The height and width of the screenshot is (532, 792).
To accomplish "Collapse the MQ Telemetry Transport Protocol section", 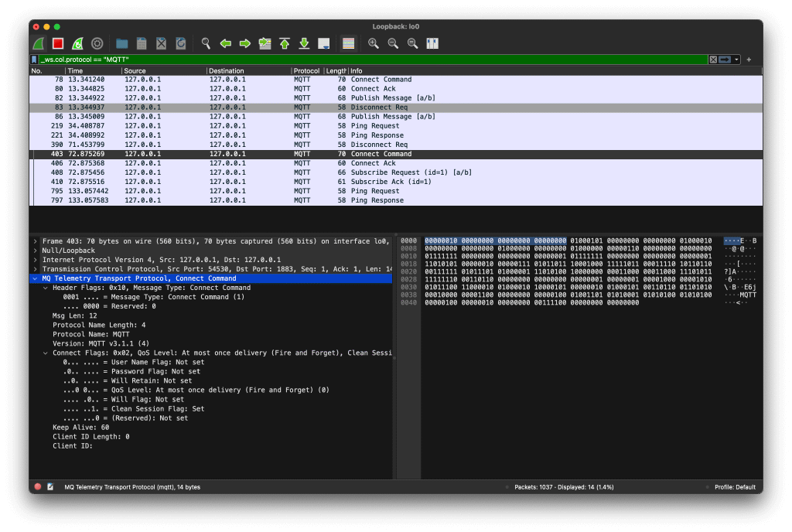I will (35, 278).
